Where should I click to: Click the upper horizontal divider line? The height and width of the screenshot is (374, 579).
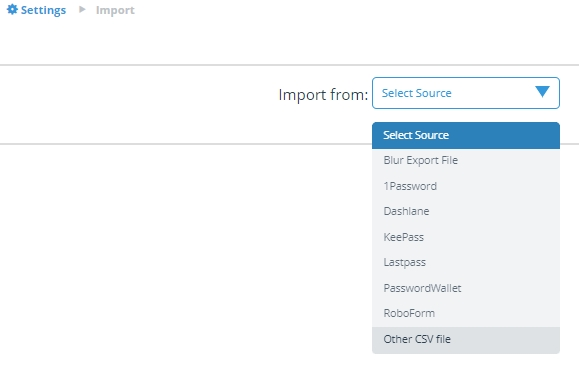click(290, 65)
